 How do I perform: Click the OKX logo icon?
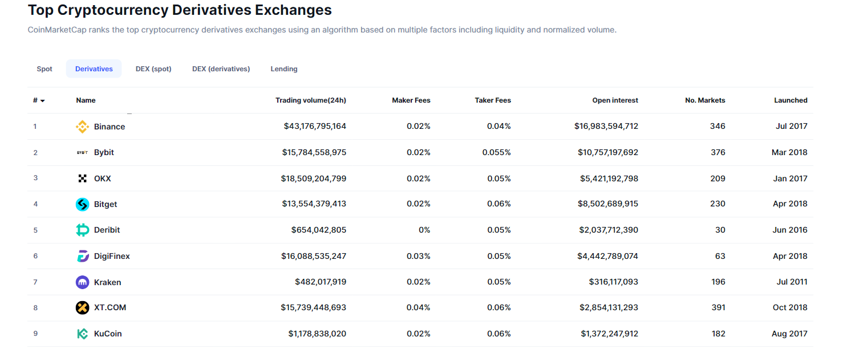(x=83, y=178)
